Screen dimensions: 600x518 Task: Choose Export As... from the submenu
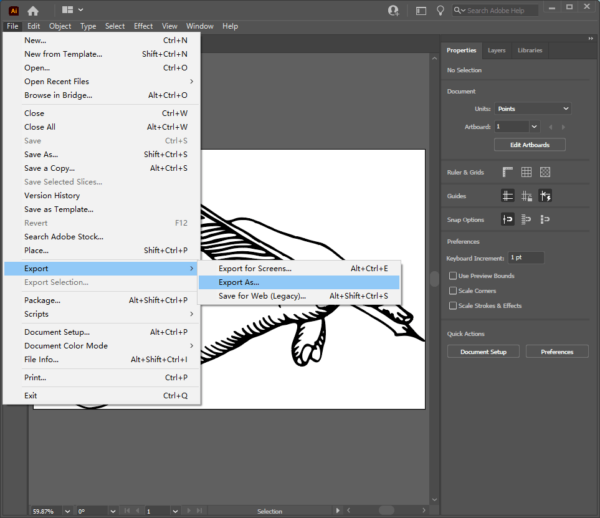(299, 282)
